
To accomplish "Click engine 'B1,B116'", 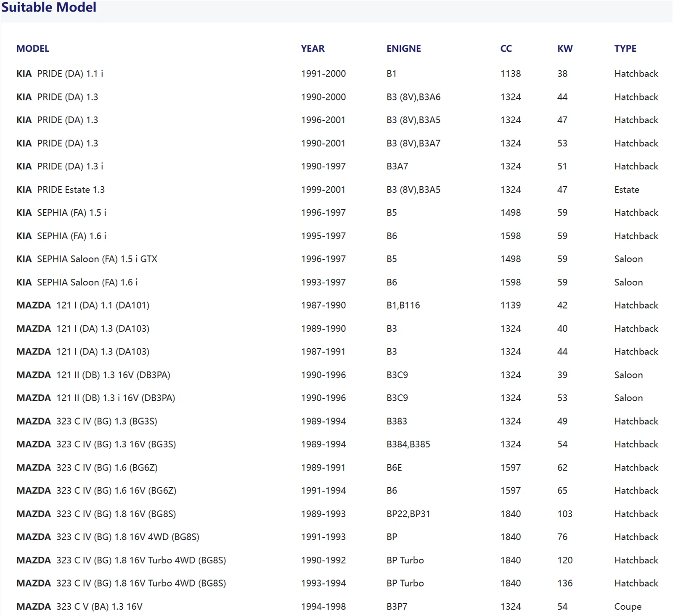I will (x=403, y=305).
